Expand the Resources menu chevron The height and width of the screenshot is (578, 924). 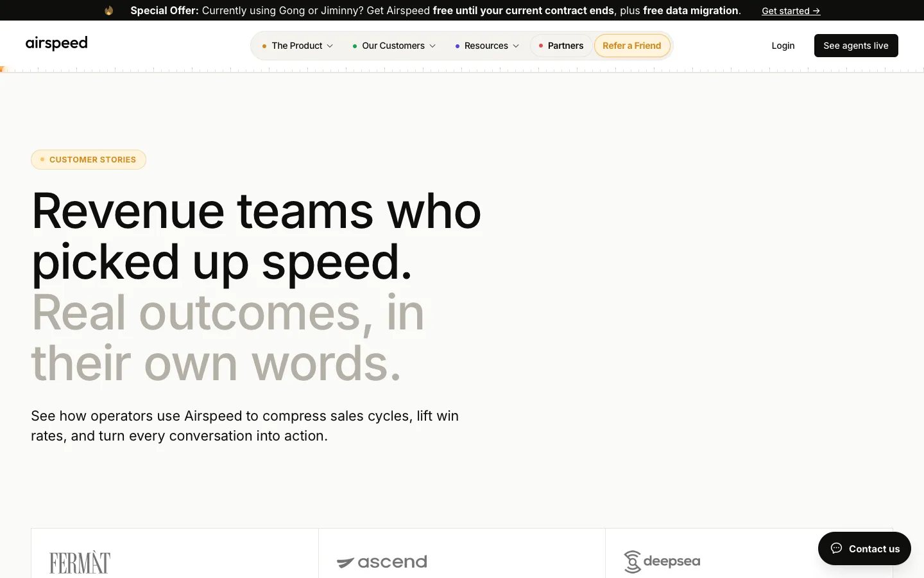516,46
